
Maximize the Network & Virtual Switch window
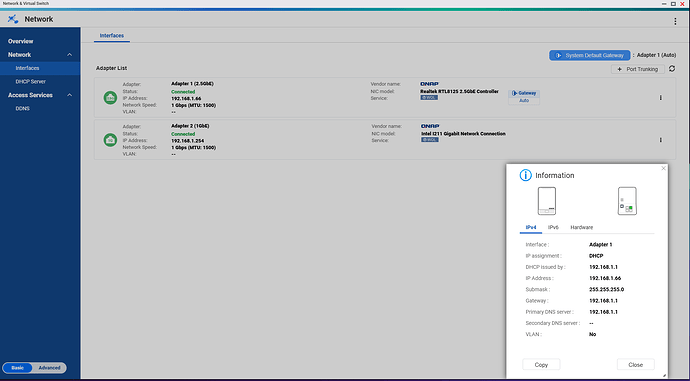pos(673,4)
